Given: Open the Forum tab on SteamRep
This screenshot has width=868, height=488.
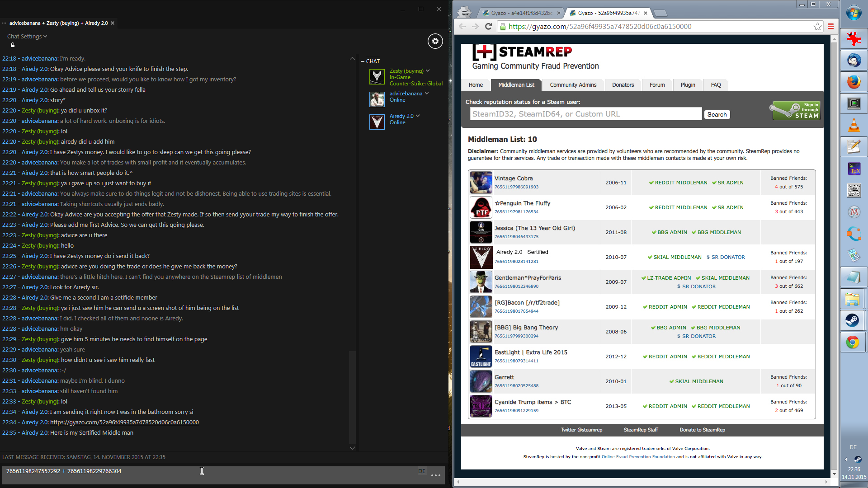Looking at the screenshot, I should coord(657,85).
